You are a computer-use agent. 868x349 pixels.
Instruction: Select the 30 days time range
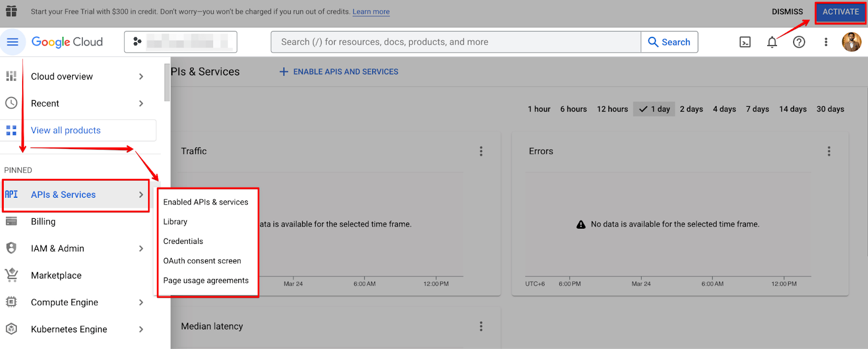pyautogui.click(x=831, y=109)
